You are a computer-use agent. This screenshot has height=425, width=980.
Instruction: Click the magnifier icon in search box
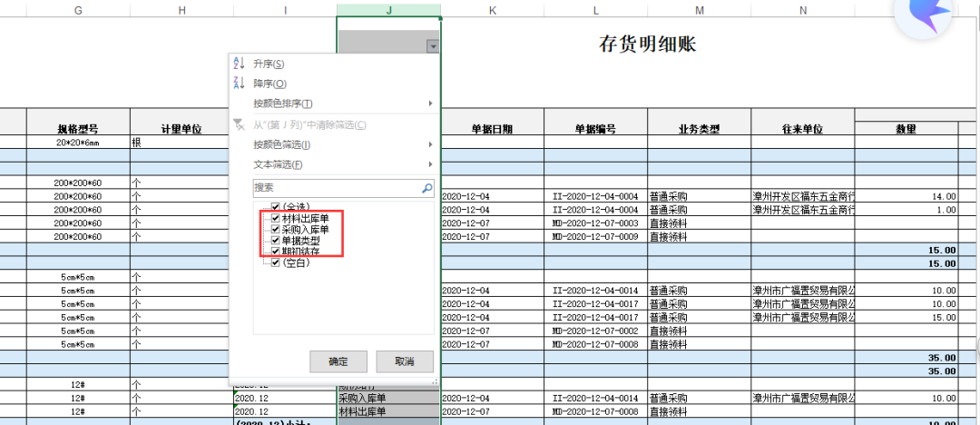pos(427,187)
